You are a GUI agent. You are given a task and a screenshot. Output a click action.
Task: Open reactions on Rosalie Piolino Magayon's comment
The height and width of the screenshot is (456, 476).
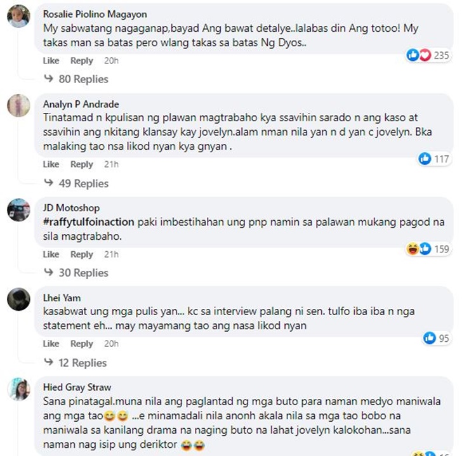428,56
